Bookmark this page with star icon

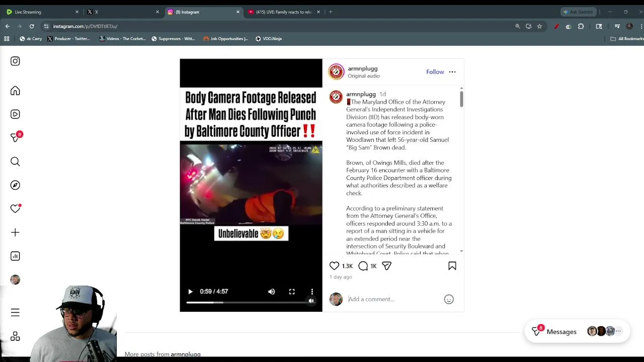click(539, 26)
